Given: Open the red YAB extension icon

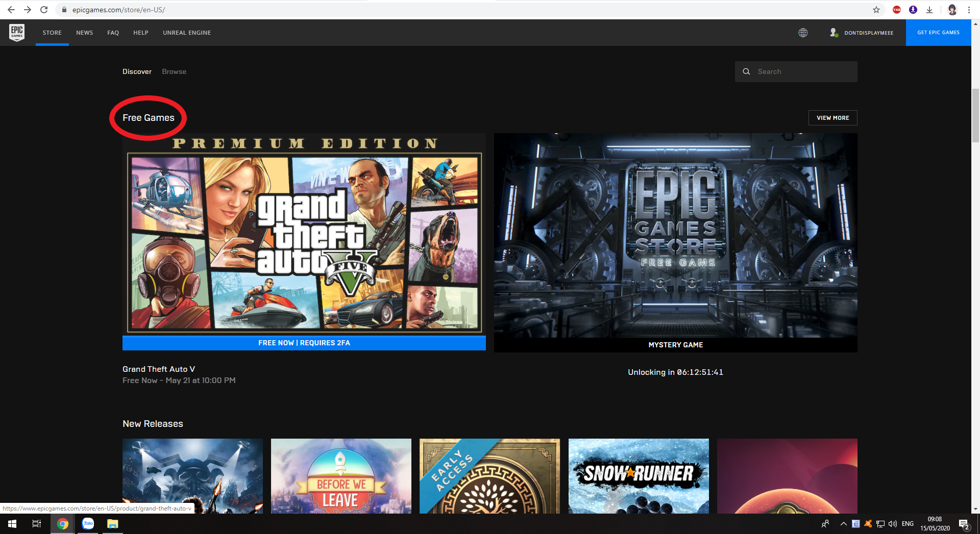Looking at the screenshot, I should (897, 10).
